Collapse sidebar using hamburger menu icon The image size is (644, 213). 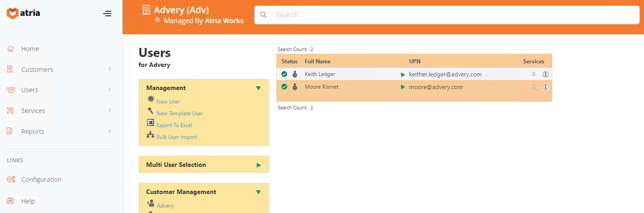[x=107, y=14]
